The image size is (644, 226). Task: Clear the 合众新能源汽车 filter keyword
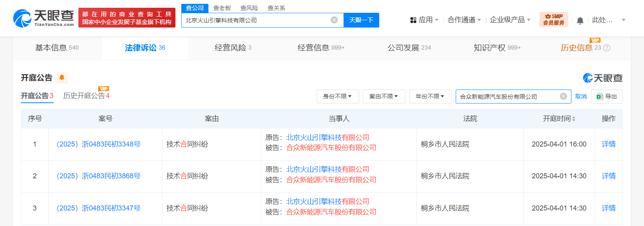click(x=563, y=97)
